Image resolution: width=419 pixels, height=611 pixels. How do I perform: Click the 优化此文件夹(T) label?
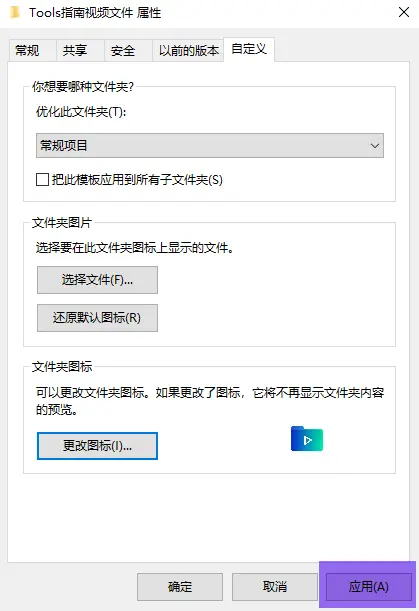click(x=81, y=112)
